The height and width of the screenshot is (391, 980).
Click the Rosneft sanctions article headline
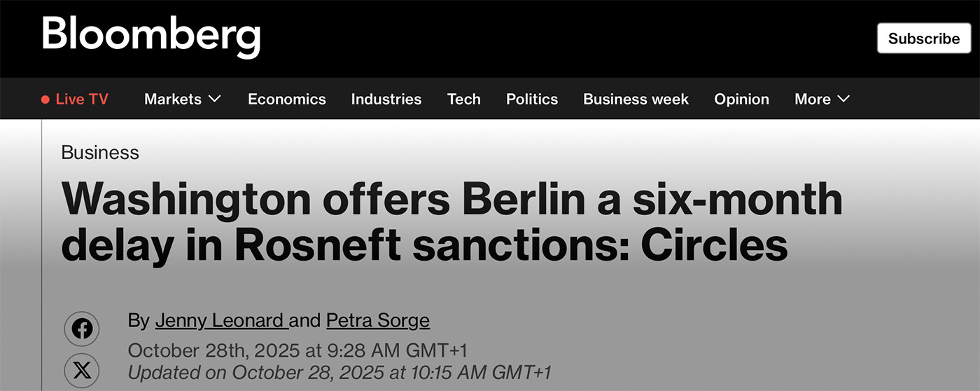point(451,221)
